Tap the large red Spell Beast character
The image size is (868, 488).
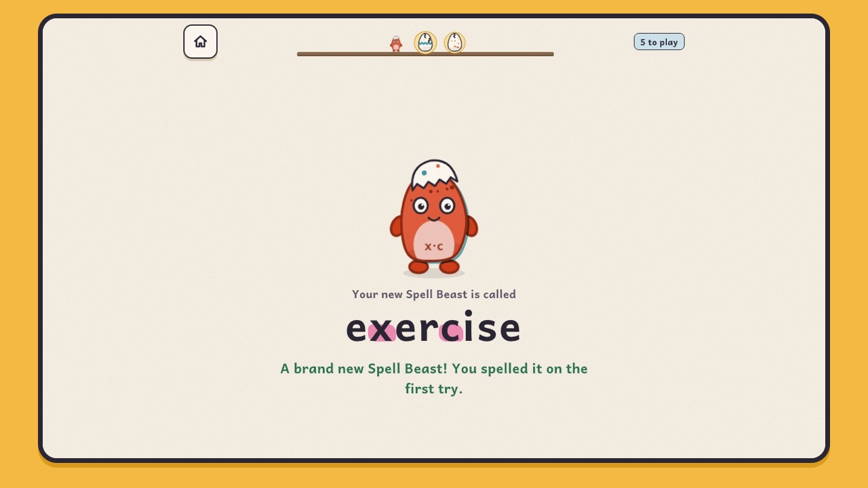[x=434, y=217]
